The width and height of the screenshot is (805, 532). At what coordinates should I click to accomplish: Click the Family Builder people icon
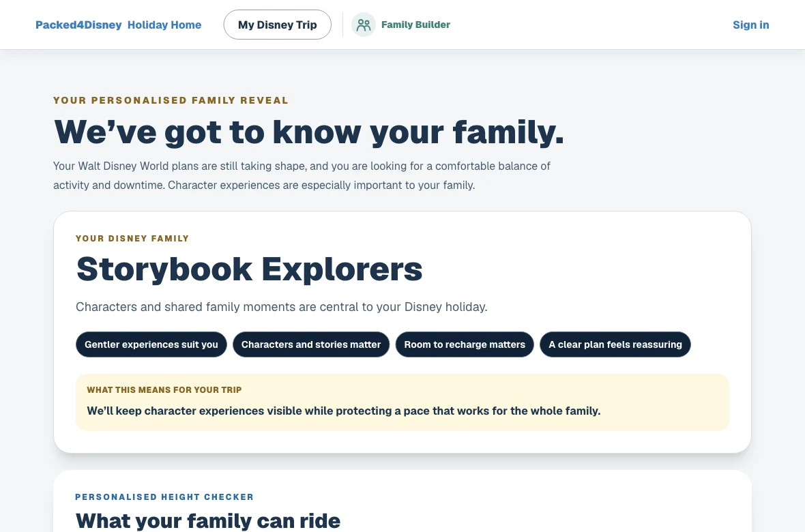coord(364,25)
